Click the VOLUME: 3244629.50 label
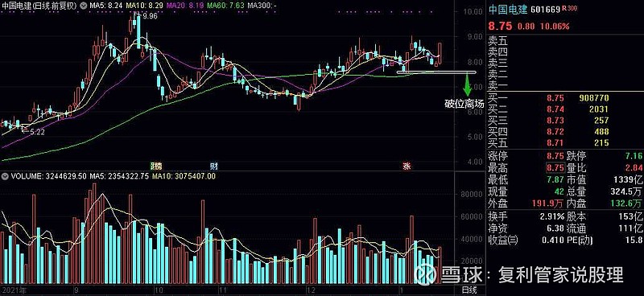644x296 pixels. pos(48,176)
